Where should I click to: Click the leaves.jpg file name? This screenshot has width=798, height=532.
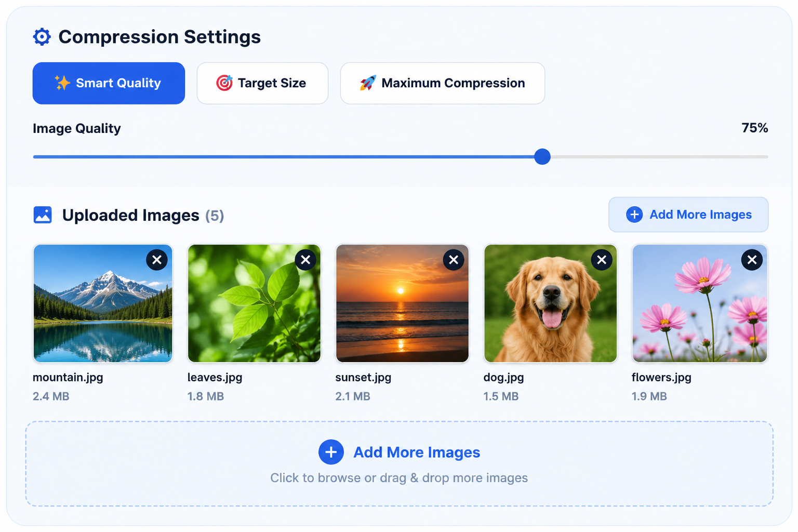(x=215, y=378)
